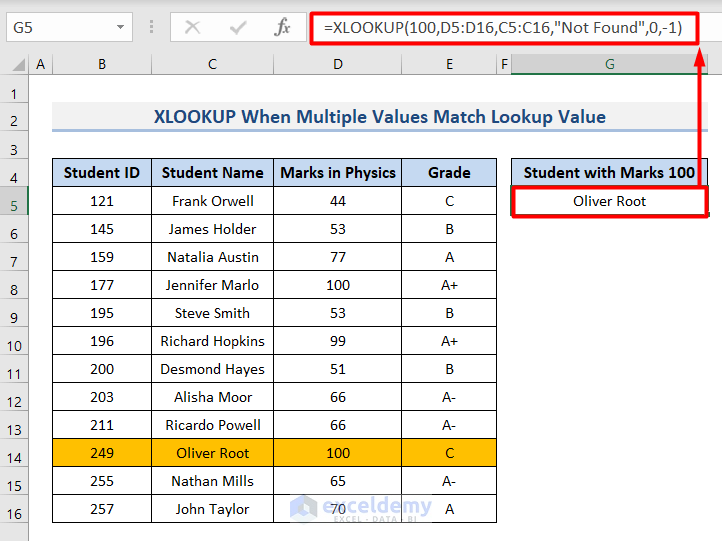Click the Marks in Physics header cell
This screenshot has height=541, width=722.
coord(338,173)
